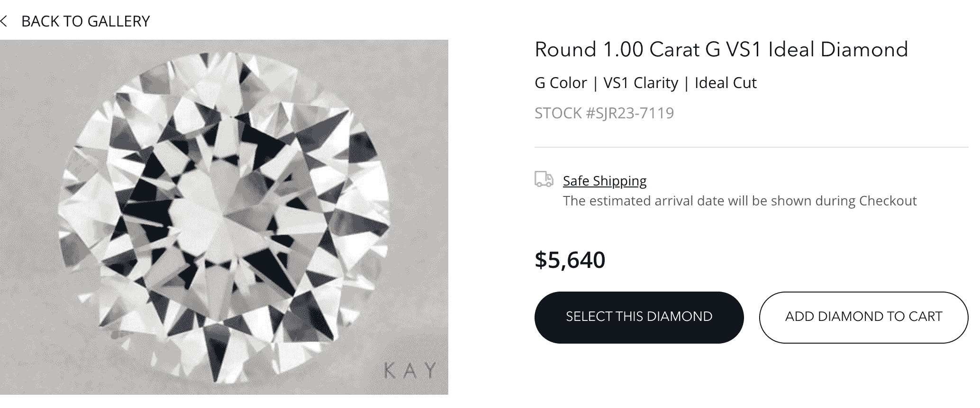Screen dimensions: 980x408
Task: Select the SELECT THIS DIAMOND button
Action: tap(639, 317)
